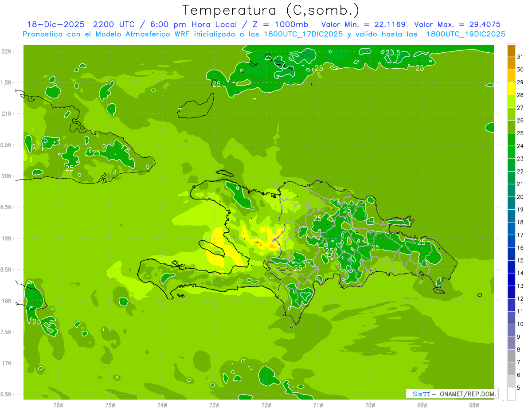
Task: Click the '73W' longitude axis label
Action: coord(214,405)
